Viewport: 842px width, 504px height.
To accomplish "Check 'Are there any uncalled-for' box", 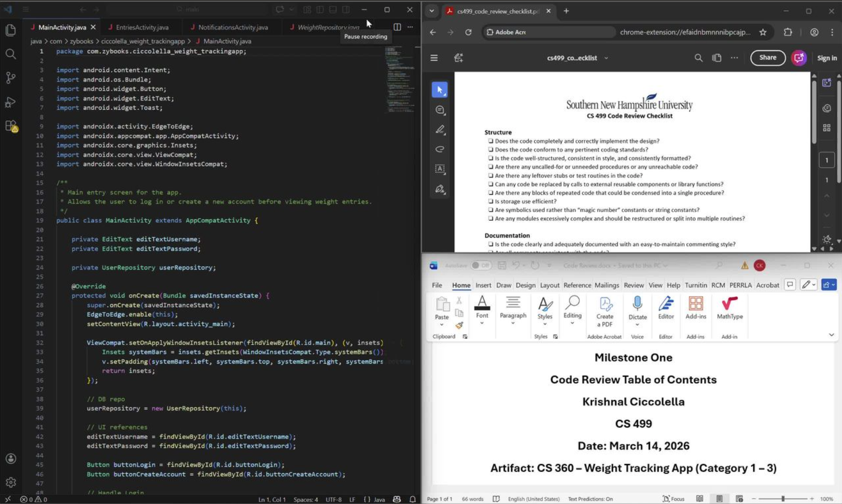I will [491, 167].
